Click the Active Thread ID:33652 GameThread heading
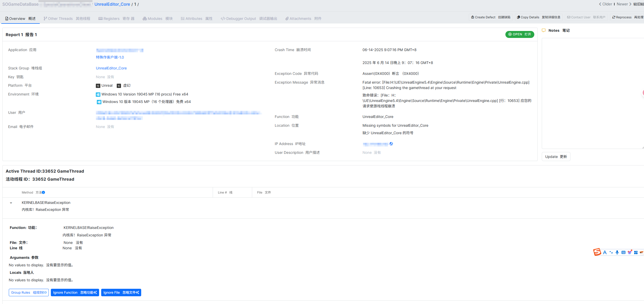Image resolution: width=644 pixels, height=304 pixels. click(x=45, y=171)
